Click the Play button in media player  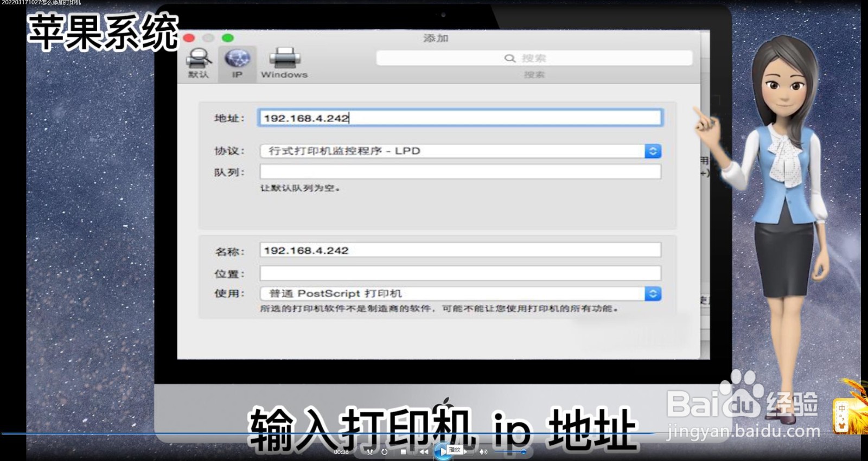(443, 451)
